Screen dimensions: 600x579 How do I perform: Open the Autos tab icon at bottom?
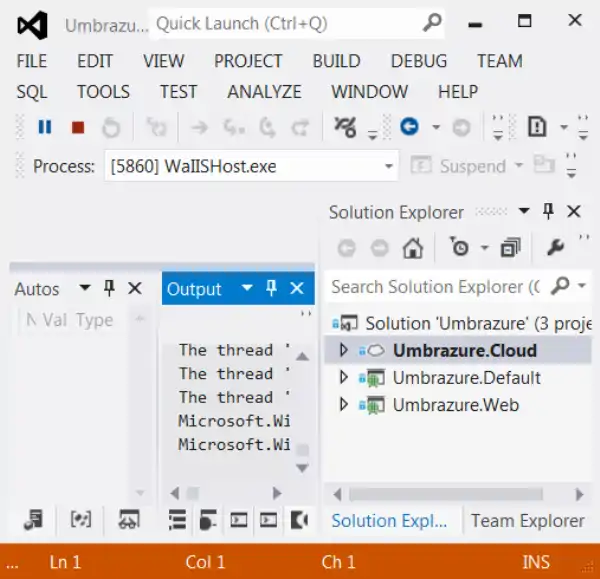[34, 520]
